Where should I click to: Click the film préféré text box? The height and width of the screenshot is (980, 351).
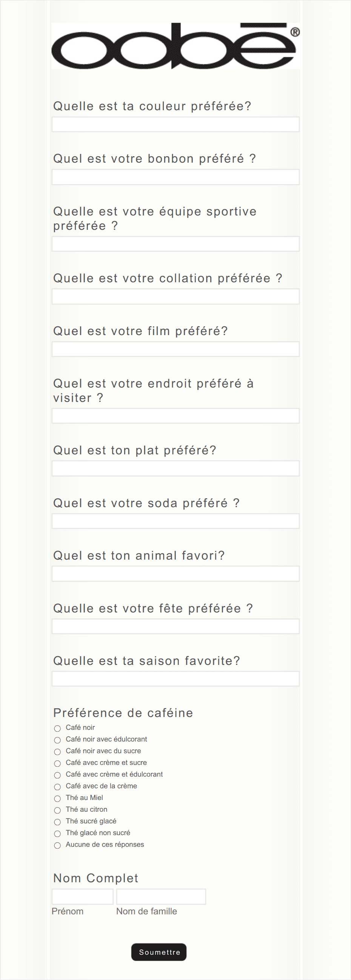click(x=175, y=349)
